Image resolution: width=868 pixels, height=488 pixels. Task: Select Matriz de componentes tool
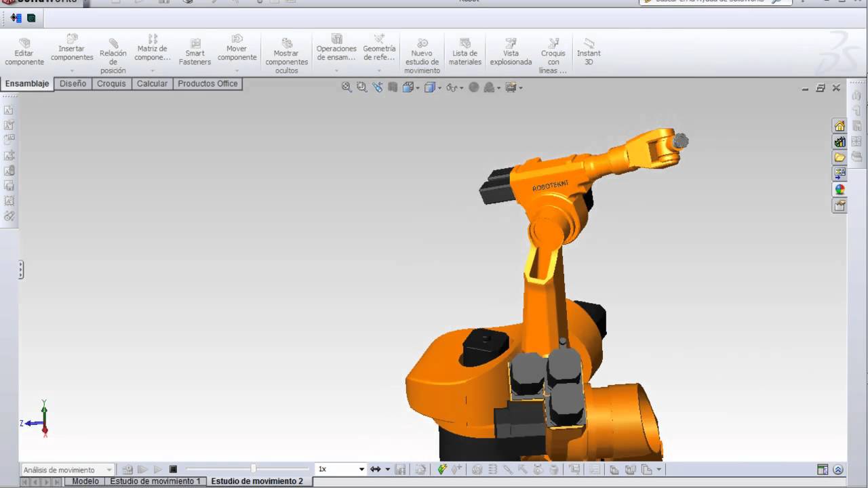(153, 48)
